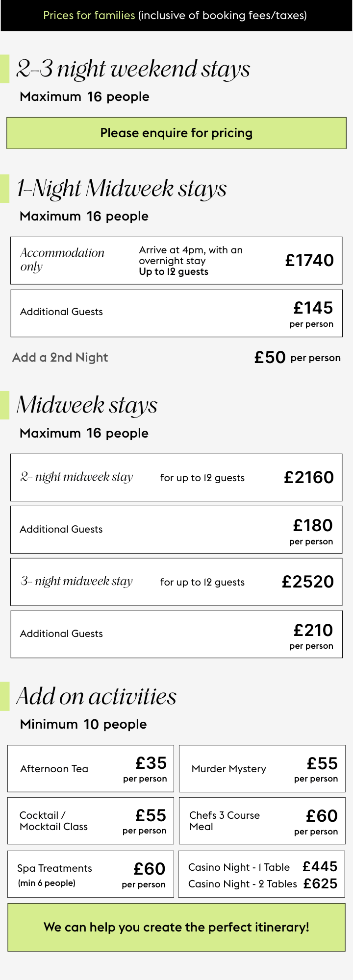Choose the Afternoon Tea add-on card
The height and width of the screenshot is (980, 353).
pos(91,768)
